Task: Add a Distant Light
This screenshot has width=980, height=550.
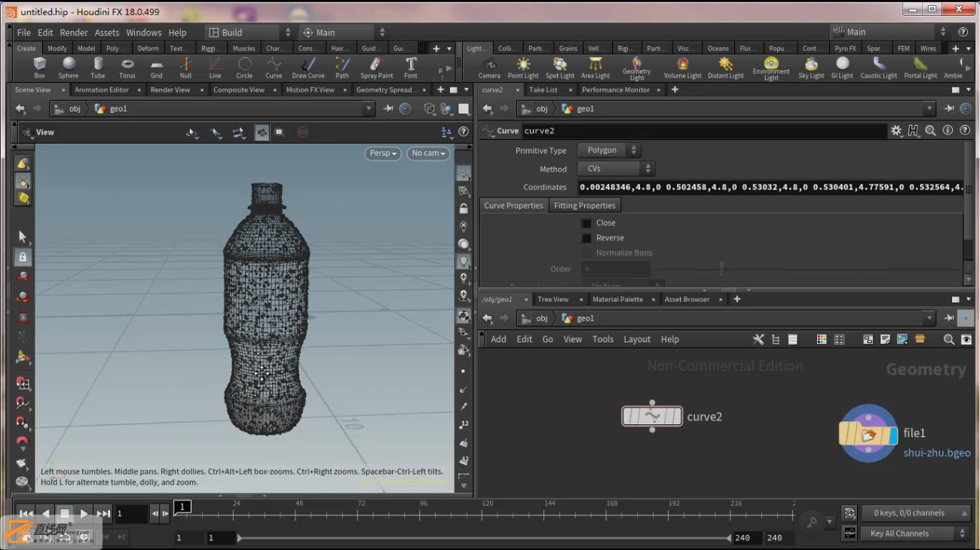Action: (x=726, y=67)
